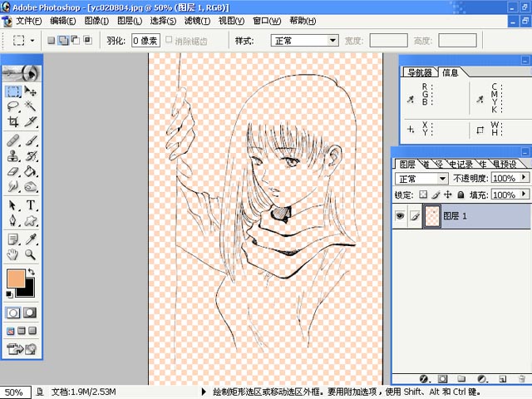Viewport: 532px width, 399px height.
Task: Click the delete layer trash icon
Action: pyautogui.click(x=522, y=379)
